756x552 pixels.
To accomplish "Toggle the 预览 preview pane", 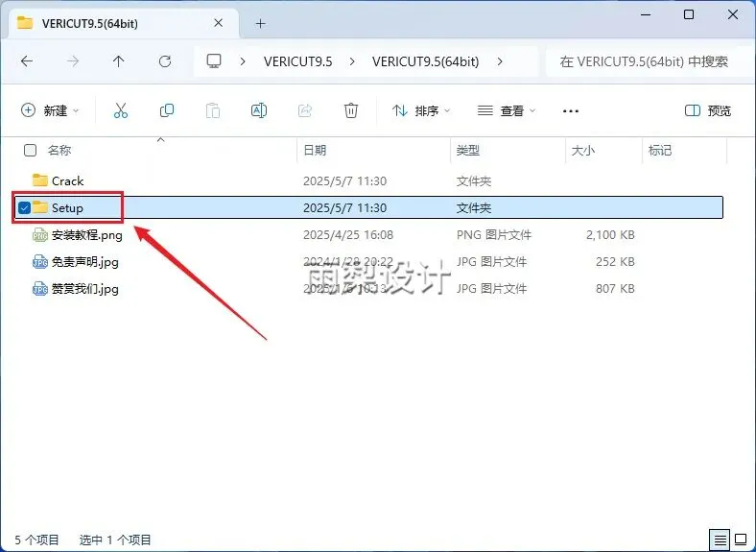I will point(708,110).
